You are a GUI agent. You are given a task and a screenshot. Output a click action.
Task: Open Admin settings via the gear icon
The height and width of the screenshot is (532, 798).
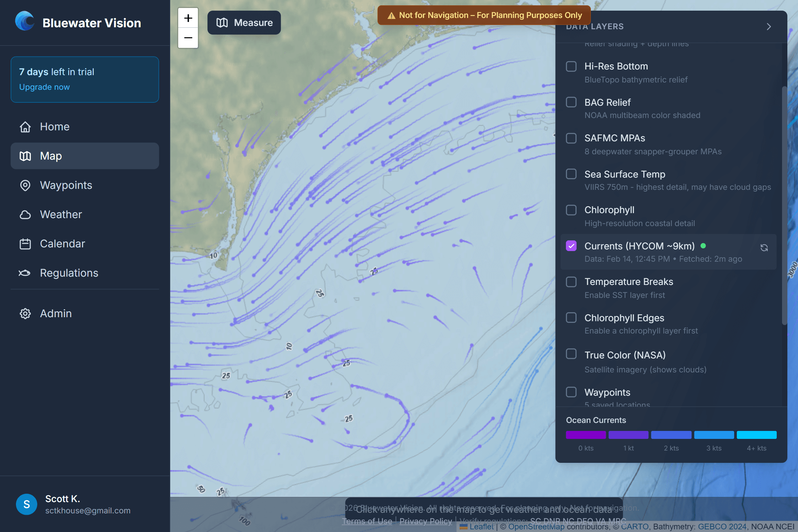[x=25, y=314]
